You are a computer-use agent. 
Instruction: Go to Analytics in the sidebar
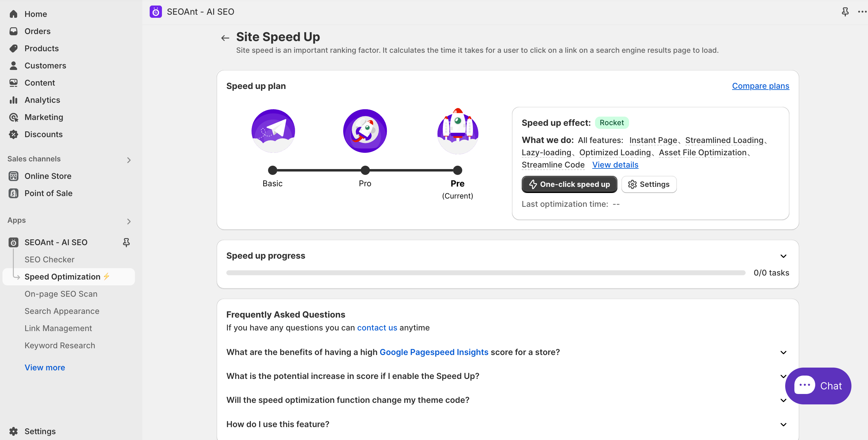click(x=42, y=100)
